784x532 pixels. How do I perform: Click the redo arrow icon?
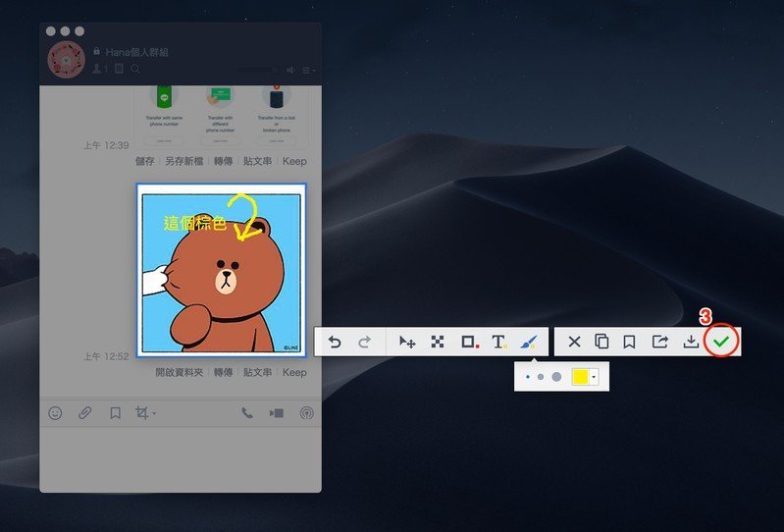pyautogui.click(x=365, y=342)
